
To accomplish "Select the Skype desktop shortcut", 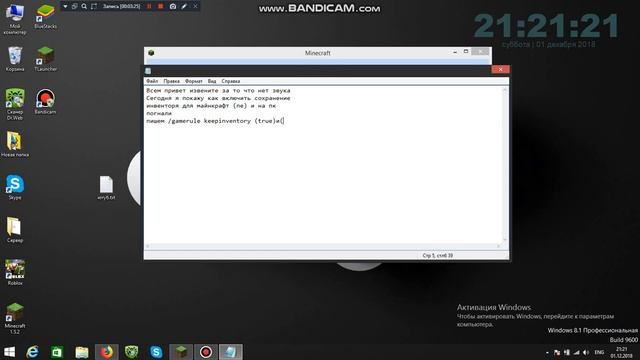I will 15,187.
